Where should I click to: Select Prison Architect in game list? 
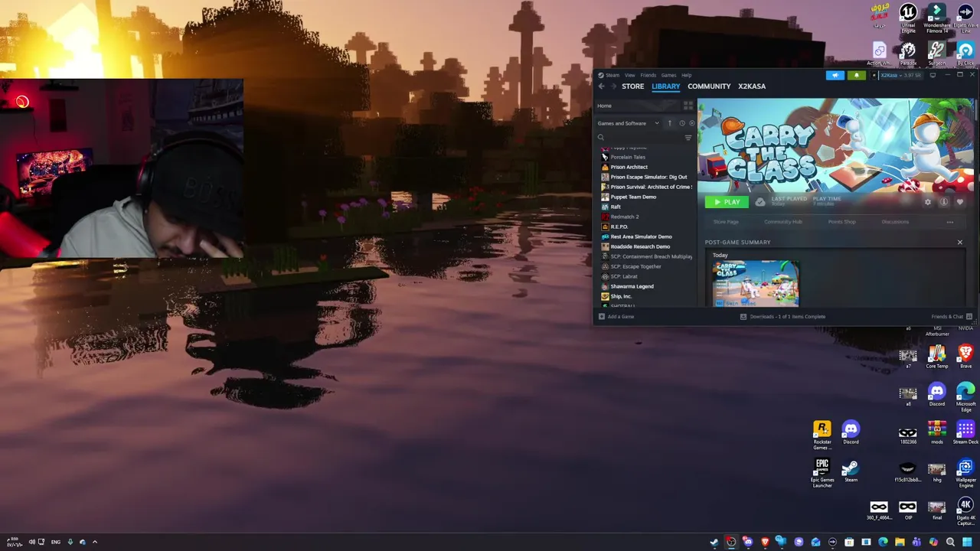coord(629,167)
